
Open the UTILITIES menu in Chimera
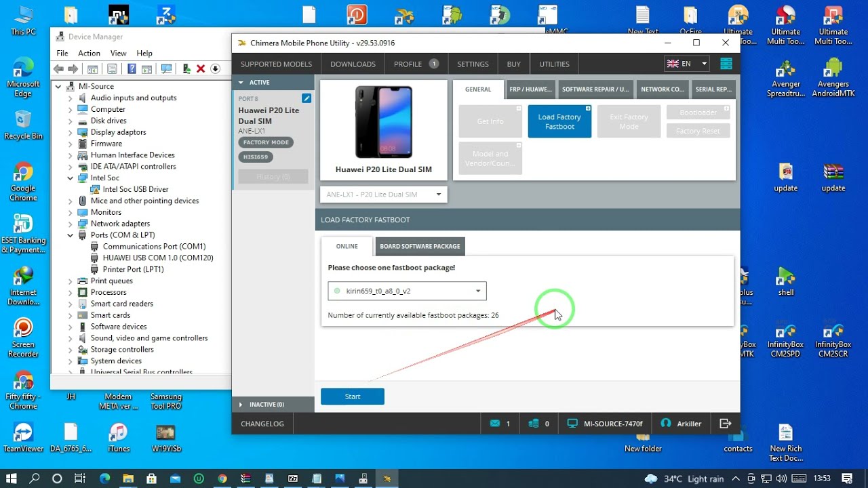pos(554,64)
